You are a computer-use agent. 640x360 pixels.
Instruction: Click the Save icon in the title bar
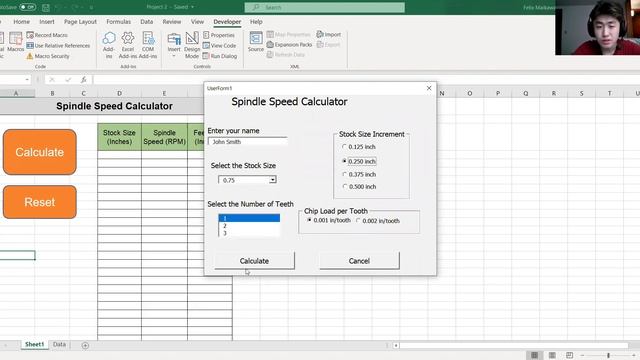(46, 7)
